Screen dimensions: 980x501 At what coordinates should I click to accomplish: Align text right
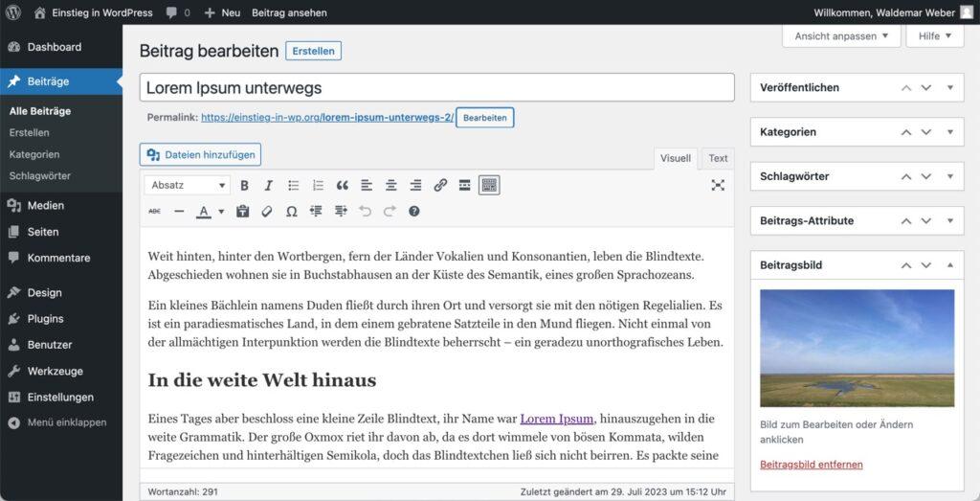click(x=415, y=185)
